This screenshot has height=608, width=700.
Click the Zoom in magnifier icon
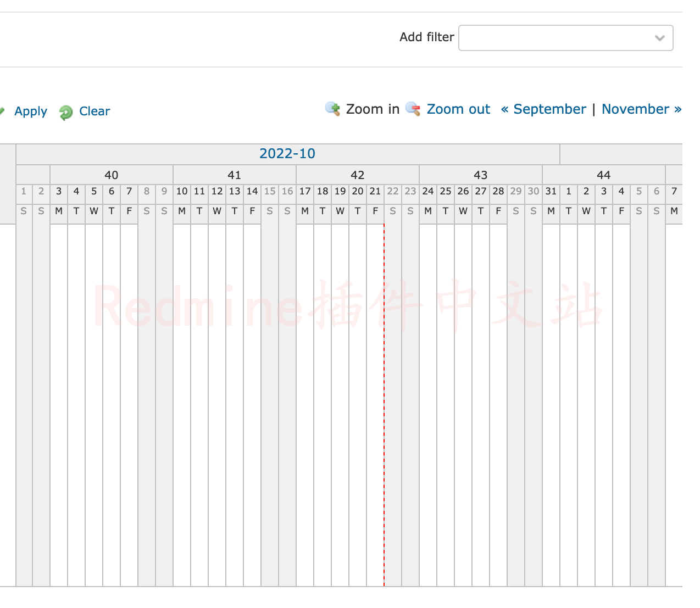coord(332,109)
